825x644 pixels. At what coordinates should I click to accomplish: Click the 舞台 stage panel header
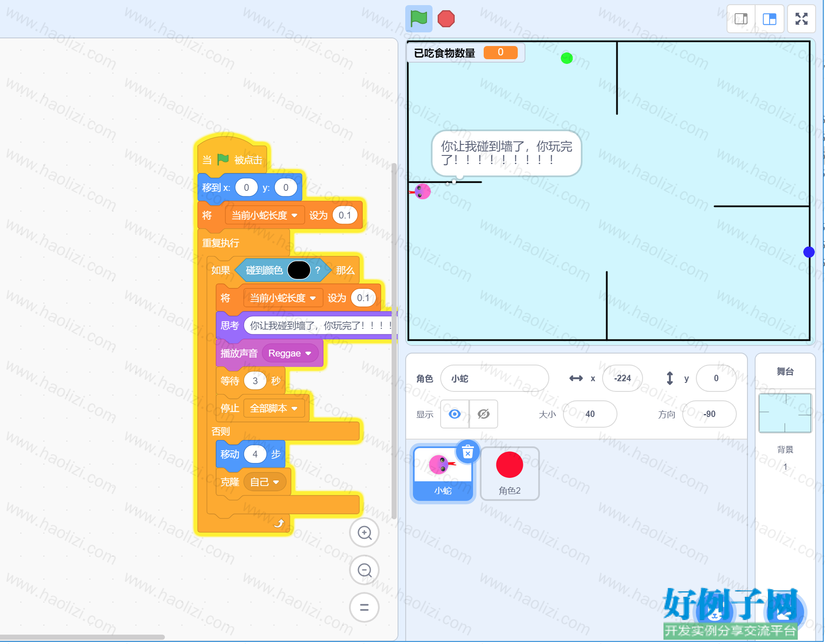(x=785, y=371)
